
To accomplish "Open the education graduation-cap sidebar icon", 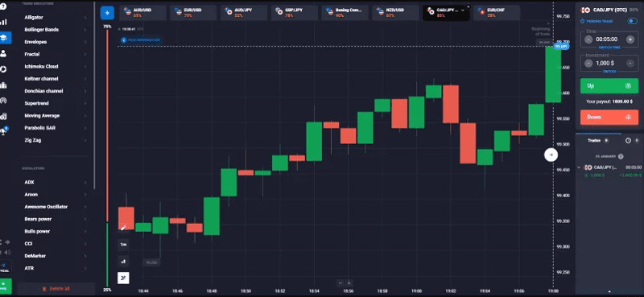I will [x=4, y=38].
